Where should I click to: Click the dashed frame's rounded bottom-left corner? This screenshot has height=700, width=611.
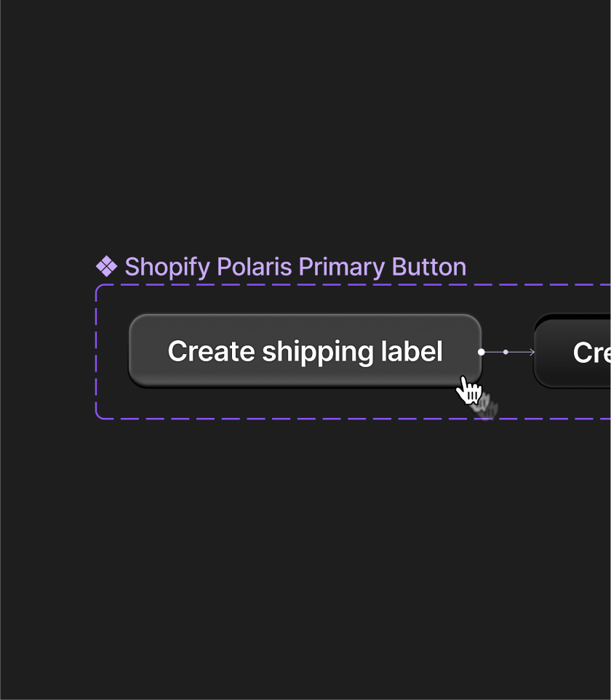click(x=100, y=415)
